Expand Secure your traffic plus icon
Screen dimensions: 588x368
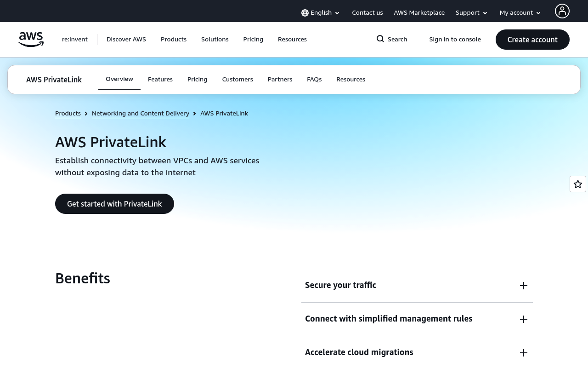[524, 286]
